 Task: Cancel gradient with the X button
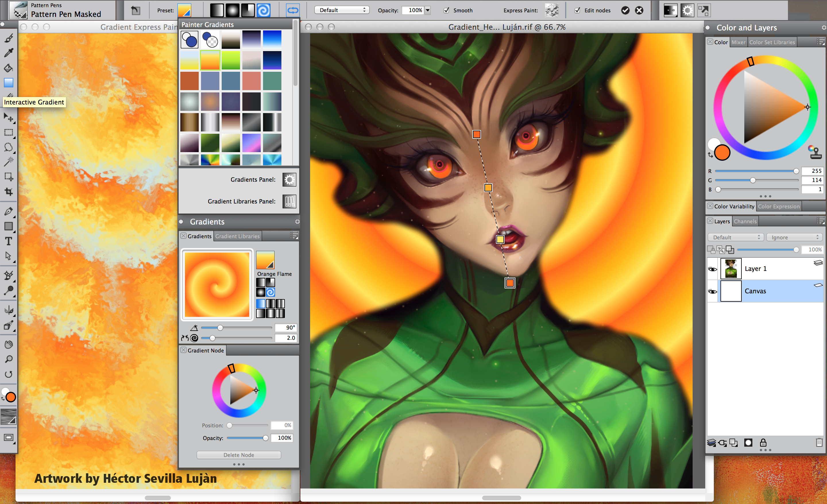[x=639, y=10]
